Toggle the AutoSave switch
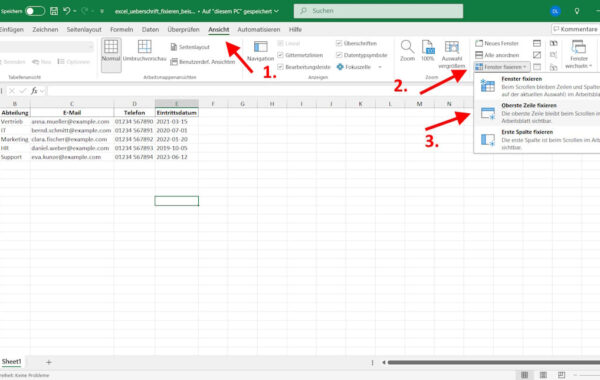The width and height of the screenshot is (600, 380). (35, 11)
